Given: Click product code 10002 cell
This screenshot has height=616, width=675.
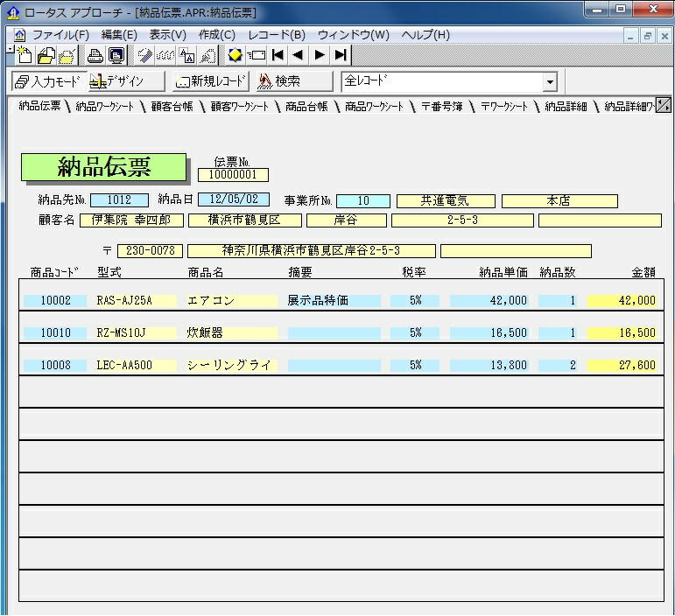Looking at the screenshot, I should pos(55,300).
